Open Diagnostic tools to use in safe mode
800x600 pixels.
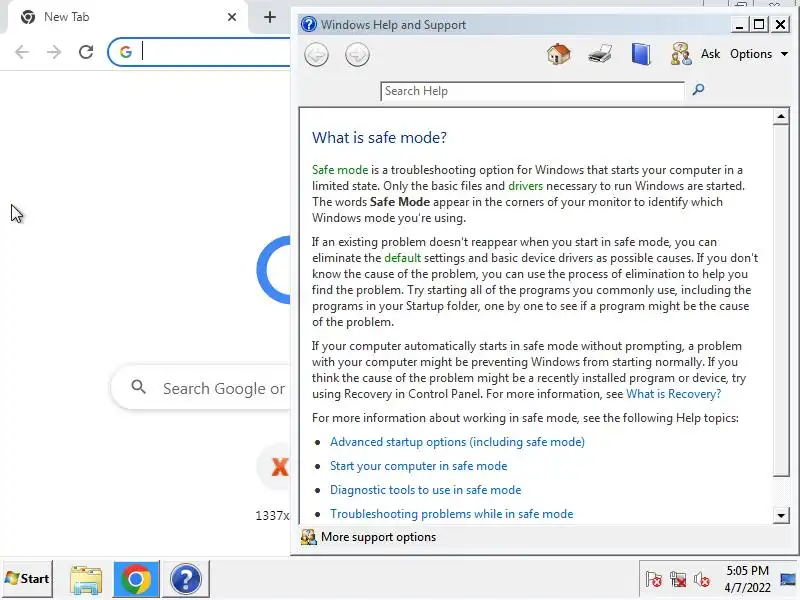pos(426,490)
